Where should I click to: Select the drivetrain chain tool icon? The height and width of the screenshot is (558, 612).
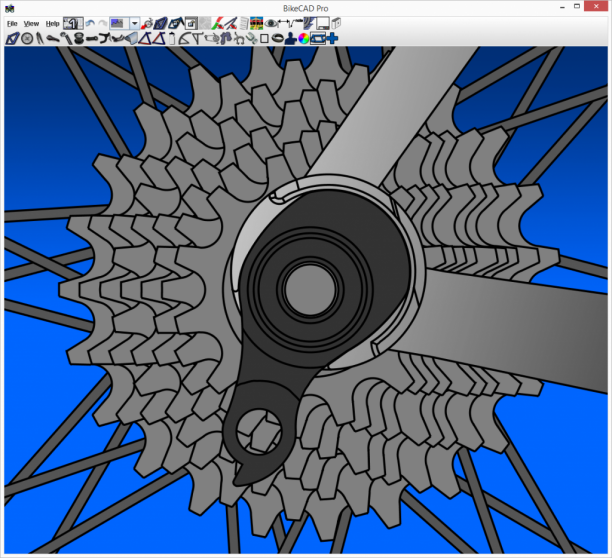point(212,39)
